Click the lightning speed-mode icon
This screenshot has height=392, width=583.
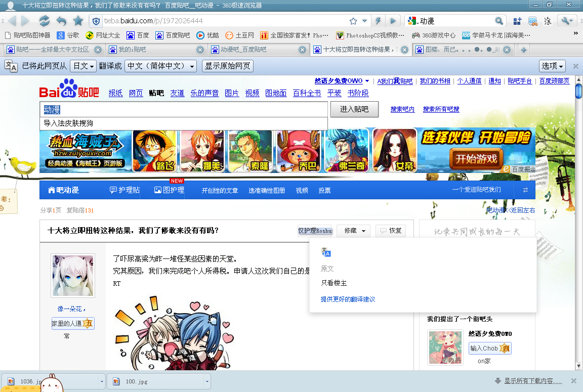pyautogui.click(x=378, y=21)
